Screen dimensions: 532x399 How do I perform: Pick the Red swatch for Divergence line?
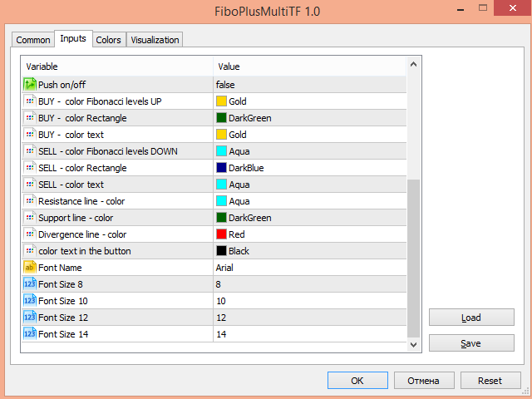222,234
